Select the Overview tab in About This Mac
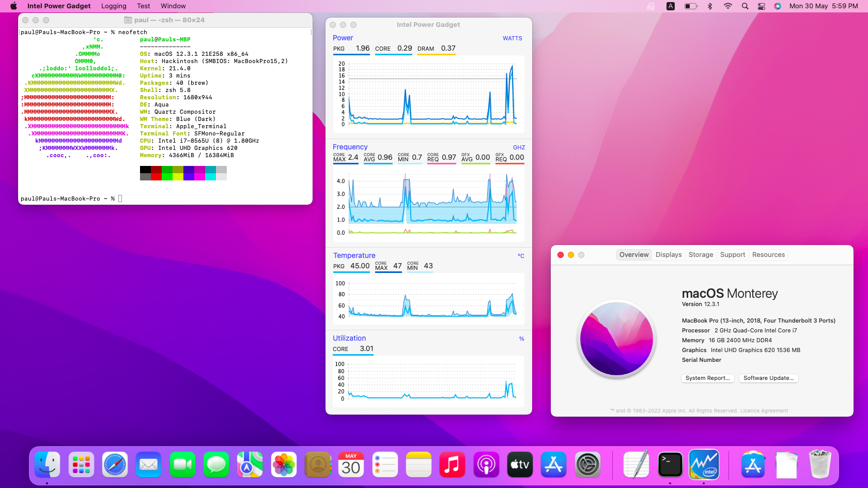868x488 pixels. (634, 255)
